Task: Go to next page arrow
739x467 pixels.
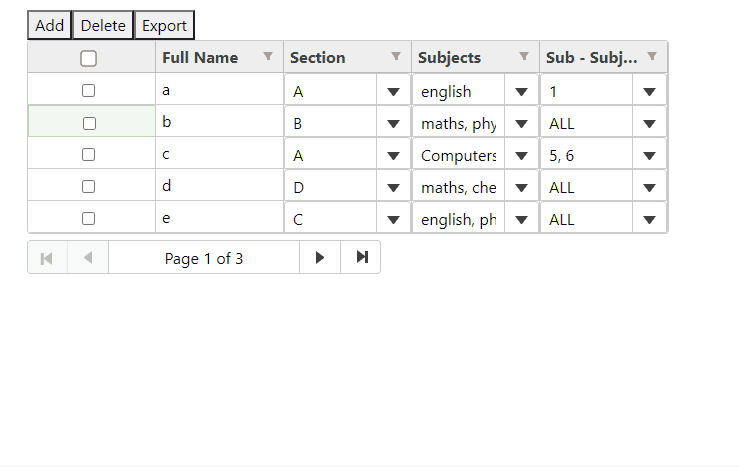Action: 320,257
